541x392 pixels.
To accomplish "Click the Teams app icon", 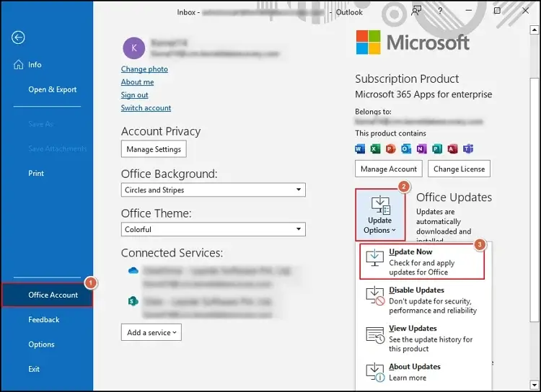I will coord(467,148).
